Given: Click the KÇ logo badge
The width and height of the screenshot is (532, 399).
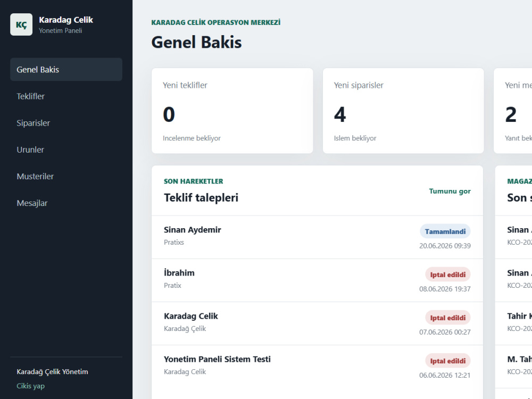Looking at the screenshot, I should click(21, 24).
